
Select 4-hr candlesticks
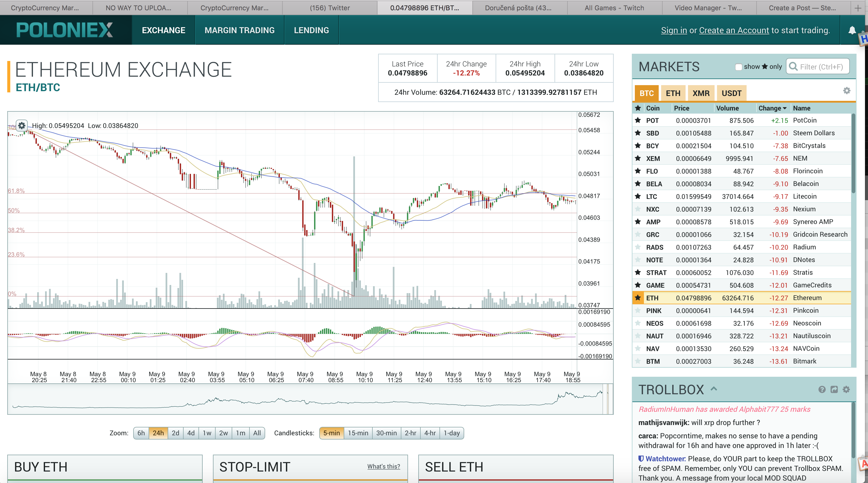(x=429, y=433)
